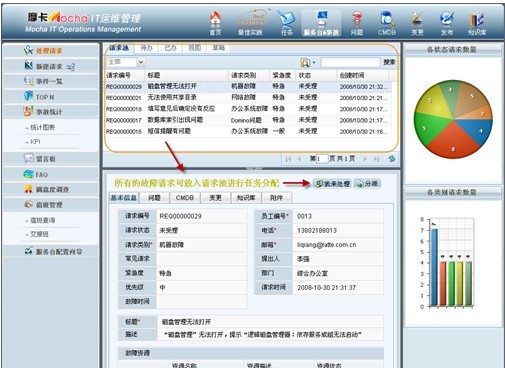Select request row REQ00000017
The image size is (505, 368).
(x=248, y=120)
